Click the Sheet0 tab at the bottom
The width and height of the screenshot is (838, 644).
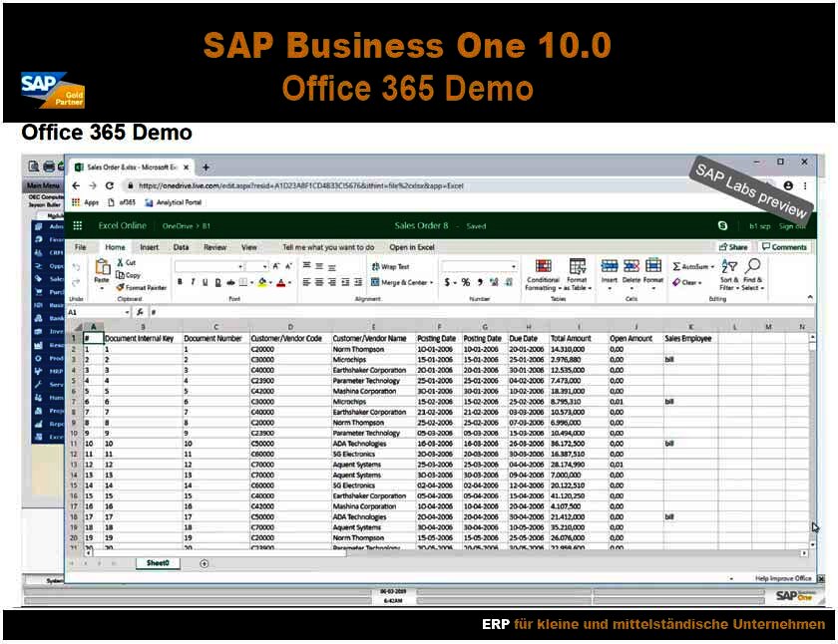[160, 562]
